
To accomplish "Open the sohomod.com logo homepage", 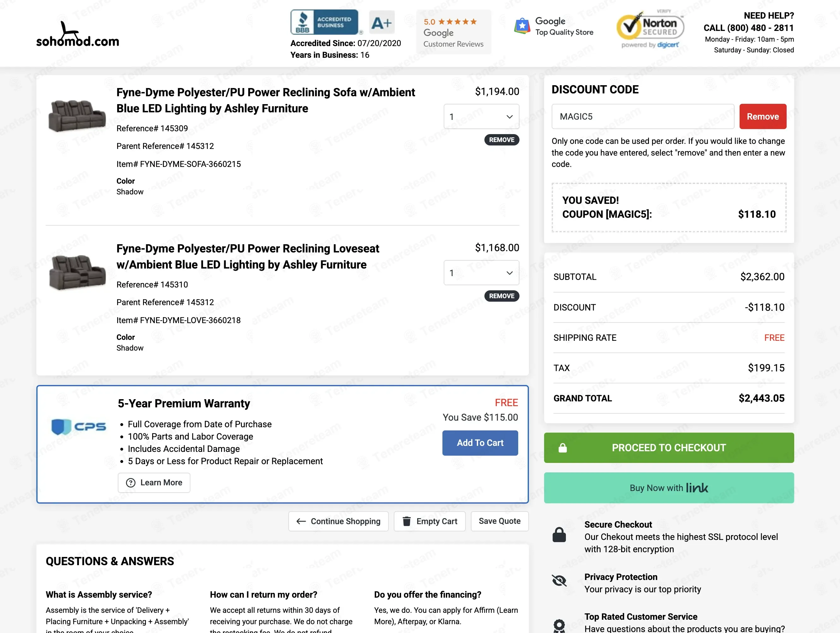I will point(77,34).
